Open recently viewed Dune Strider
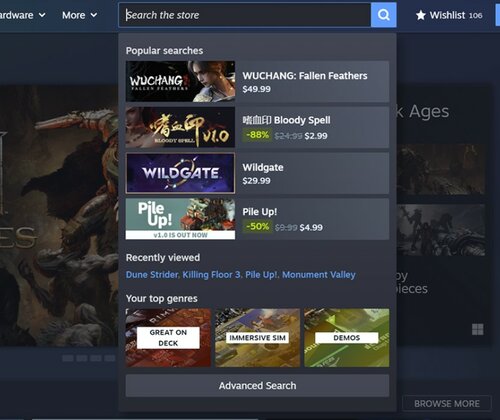This screenshot has height=420, width=500. 152,275
